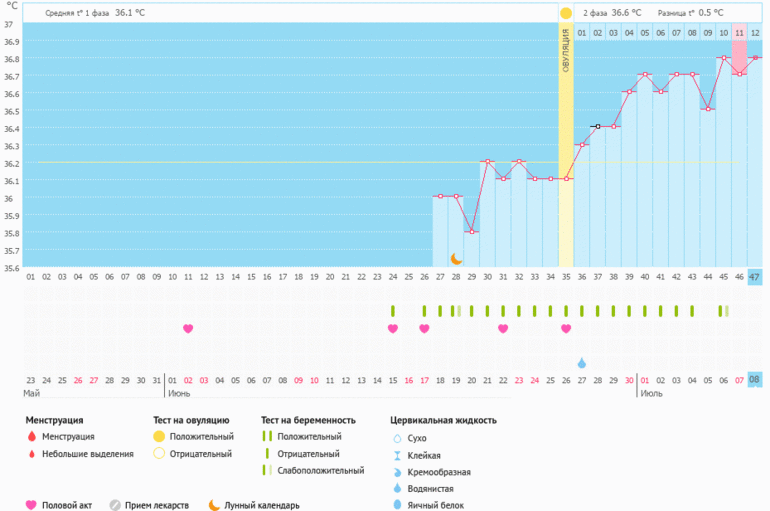The image size is (770, 511).
Task: Select the heart icon on June 26
Action: 566,328
